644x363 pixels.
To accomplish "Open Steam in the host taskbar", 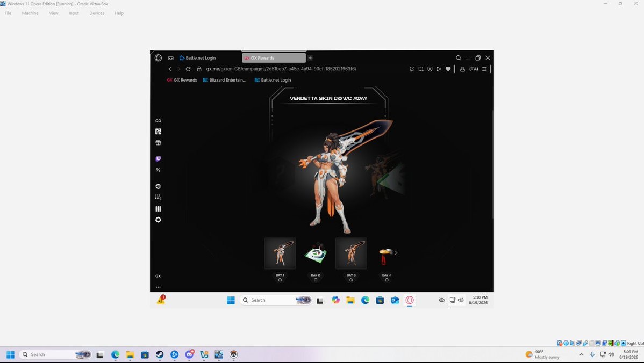I will coord(160,354).
